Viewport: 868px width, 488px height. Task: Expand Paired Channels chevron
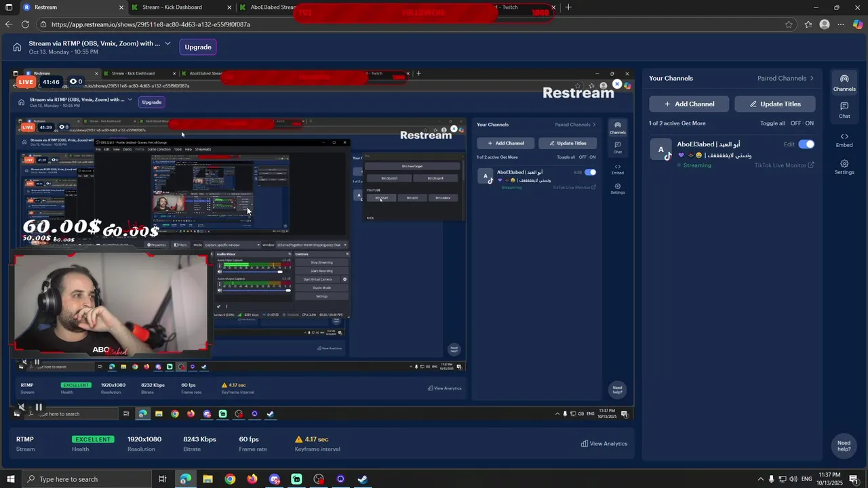pyautogui.click(x=812, y=78)
